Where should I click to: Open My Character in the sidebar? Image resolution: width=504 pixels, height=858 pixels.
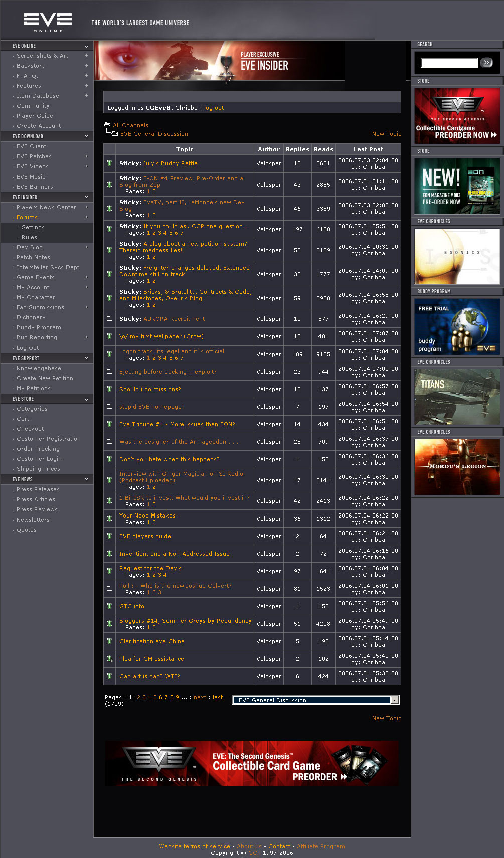click(x=36, y=297)
